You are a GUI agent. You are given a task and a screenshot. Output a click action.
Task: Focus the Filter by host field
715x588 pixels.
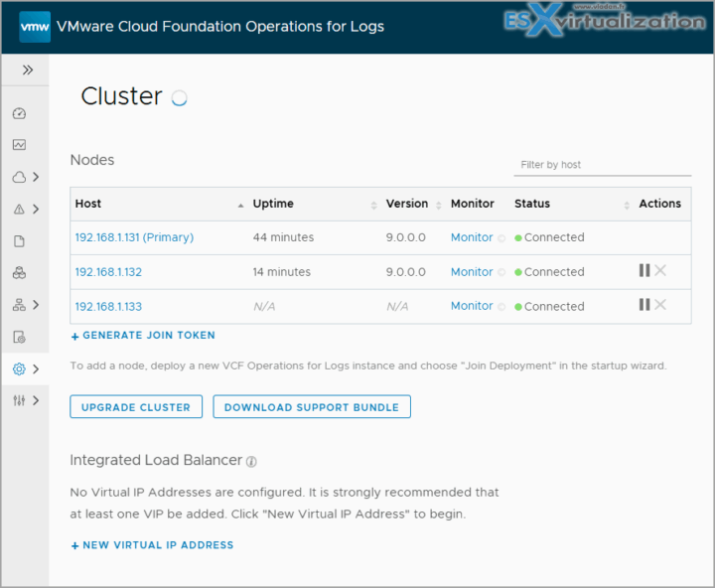click(603, 165)
